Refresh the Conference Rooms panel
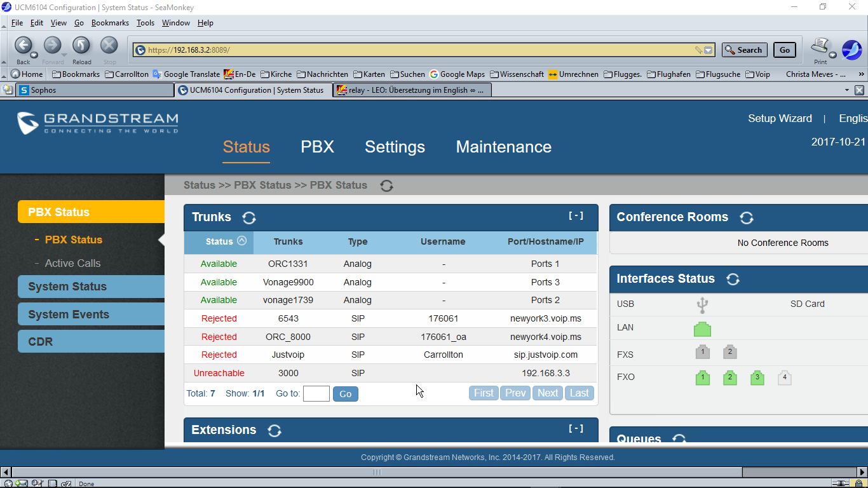 coord(747,218)
